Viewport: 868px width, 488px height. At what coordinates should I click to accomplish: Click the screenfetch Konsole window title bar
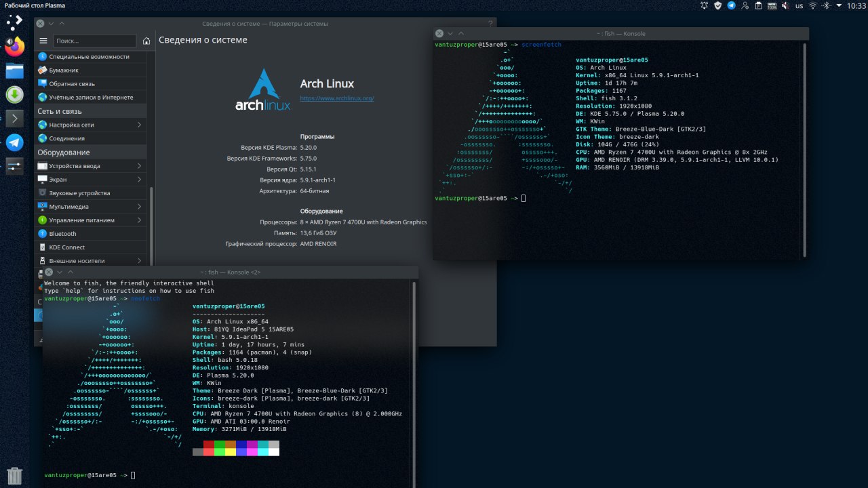pos(620,33)
